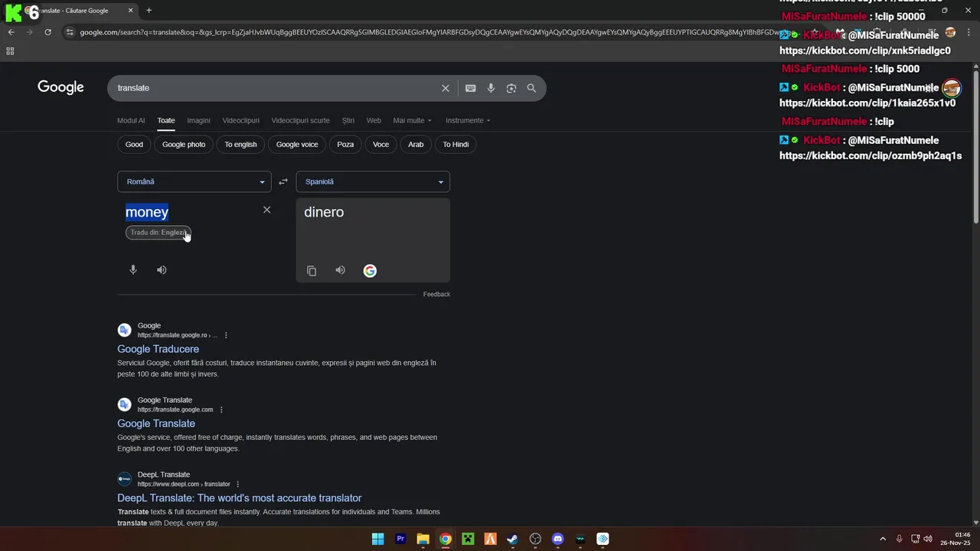Image resolution: width=980 pixels, height=551 pixels.
Task: Open Steam from taskbar
Action: point(513,539)
